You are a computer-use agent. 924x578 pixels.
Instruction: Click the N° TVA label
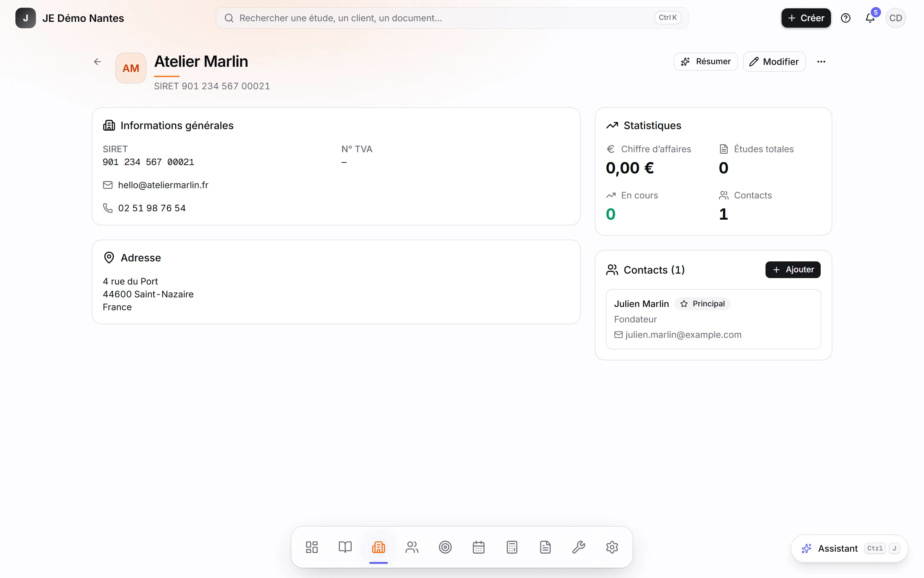tap(357, 149)
